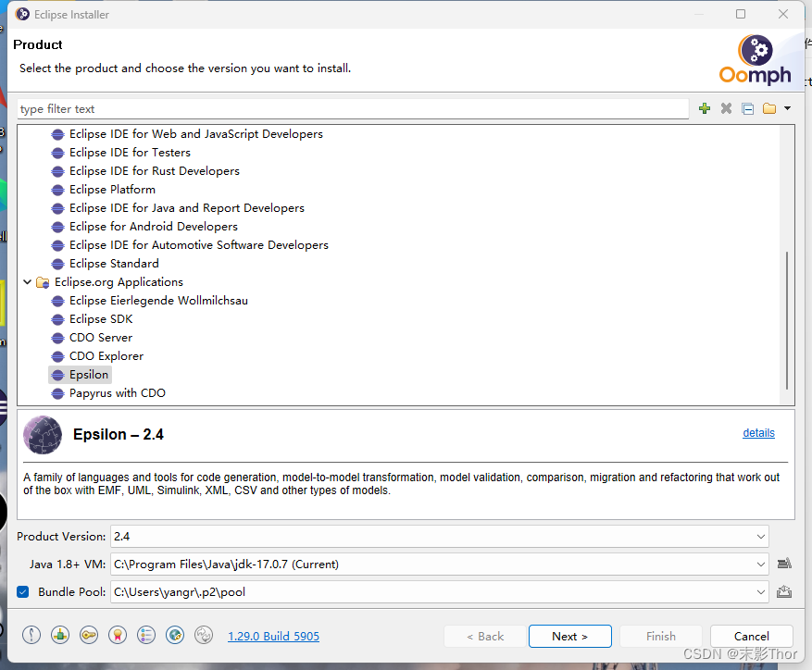The image size is (812, 670).
Task: Select Eclipse SDK
Action: click(101, 319)
